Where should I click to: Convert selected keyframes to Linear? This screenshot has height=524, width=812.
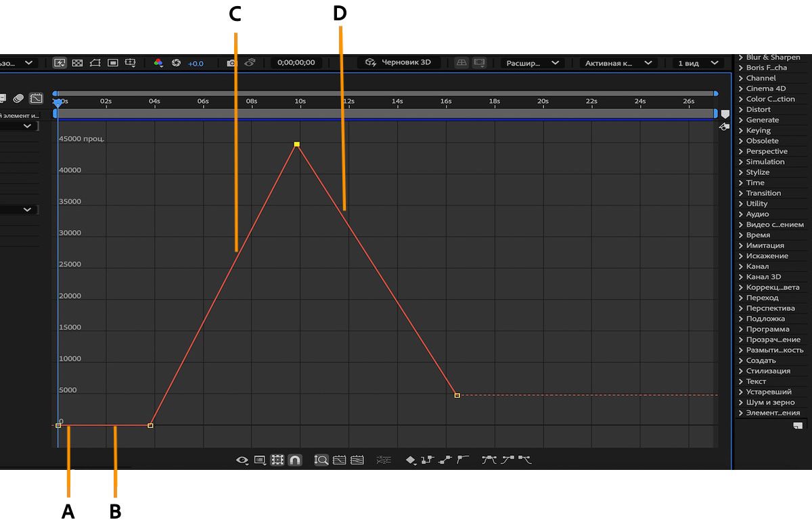(x=445, y=460)
